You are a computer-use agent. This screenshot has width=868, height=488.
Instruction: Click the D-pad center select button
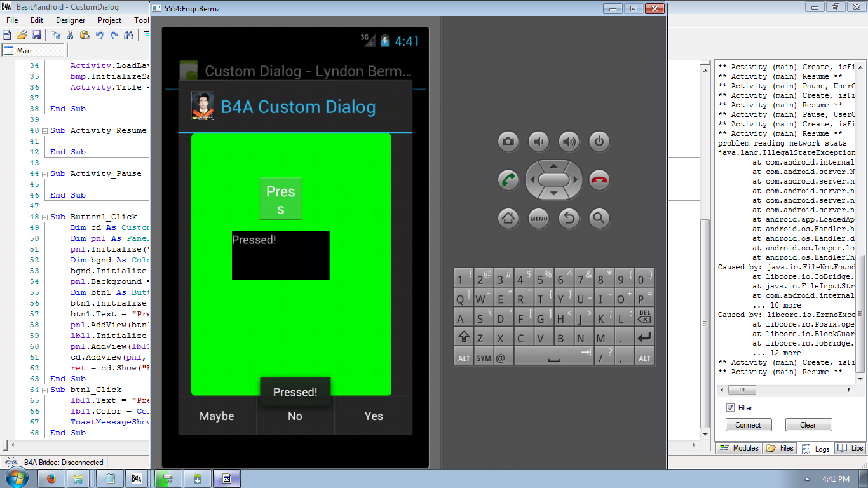pyautogui.click(x=553, y=180)
